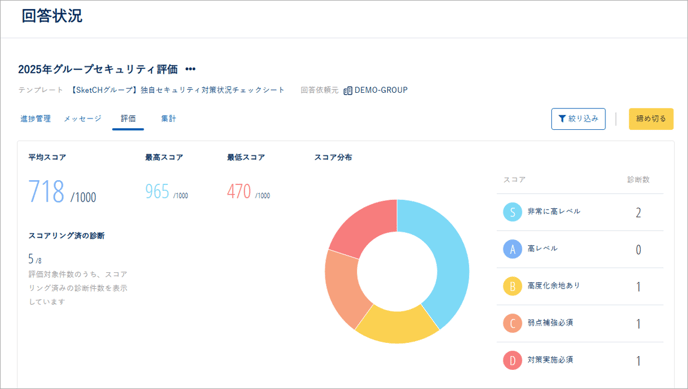This screenshot has height=389, width=688.
Task: Click the building icon before DEMO-GROUP
Action: pos(348,90)
